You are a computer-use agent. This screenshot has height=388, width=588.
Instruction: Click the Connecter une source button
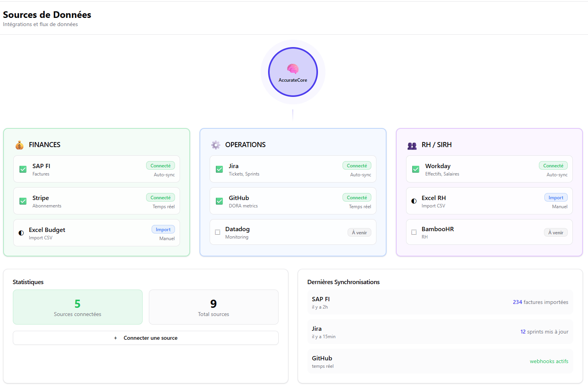(146, 338)
